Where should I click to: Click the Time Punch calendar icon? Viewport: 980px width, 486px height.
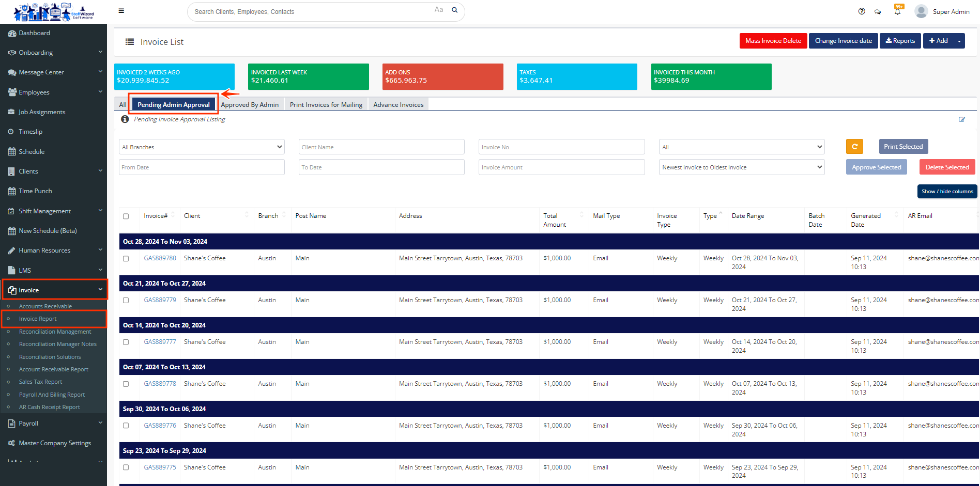click(12, 191)
